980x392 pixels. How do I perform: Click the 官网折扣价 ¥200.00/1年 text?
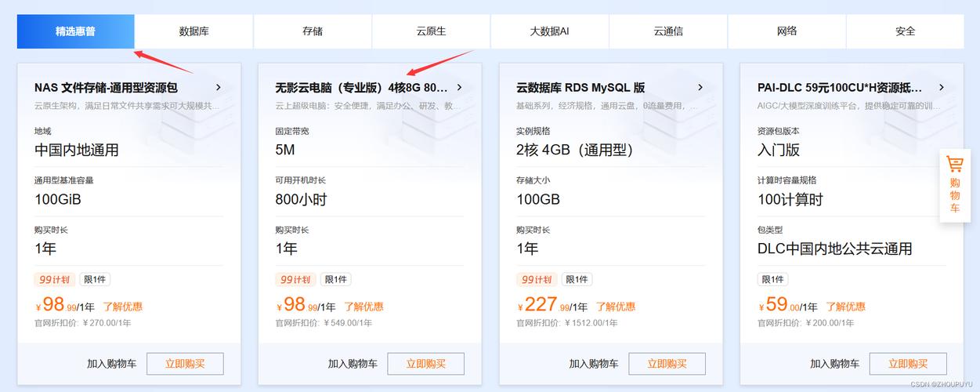pos(806,322)
